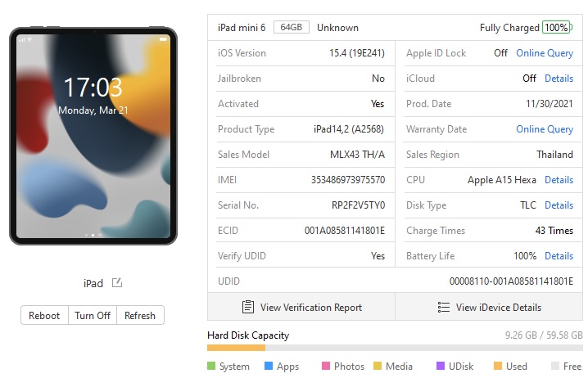Refresh the device screenshot

[140, 316]
